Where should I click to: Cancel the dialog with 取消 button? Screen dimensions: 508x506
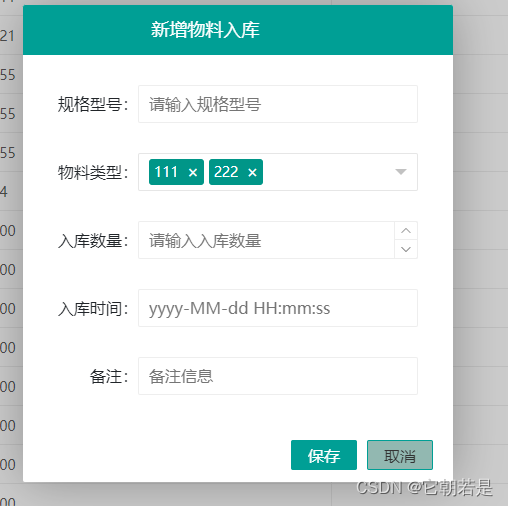pyautogui.click(x=400, y=455)
